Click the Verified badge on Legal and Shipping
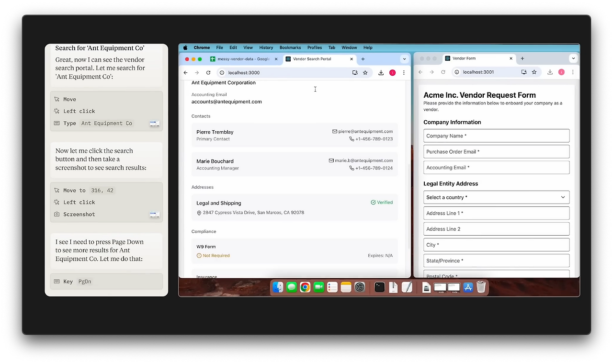 click(382, 203)
